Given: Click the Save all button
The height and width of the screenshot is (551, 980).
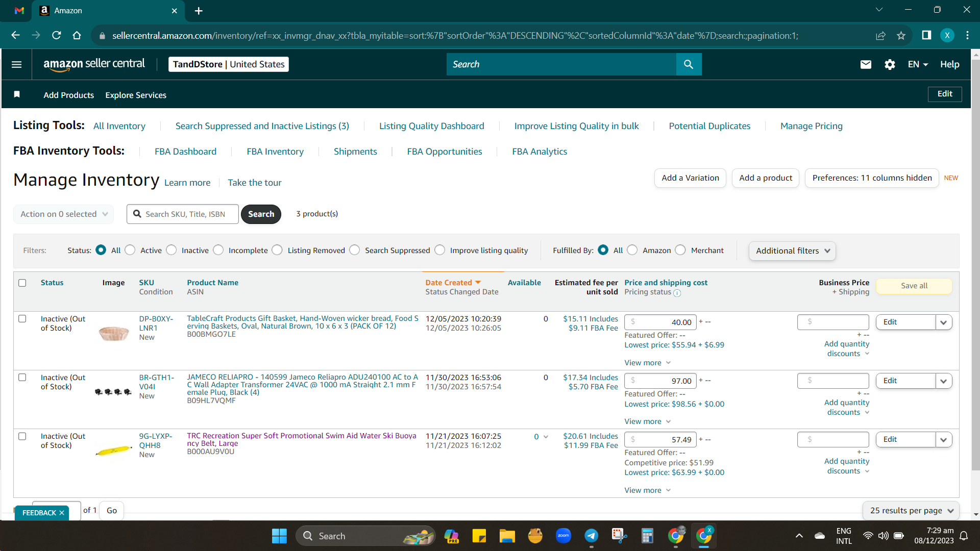Looking at the screenshot, I should point(914,286).
